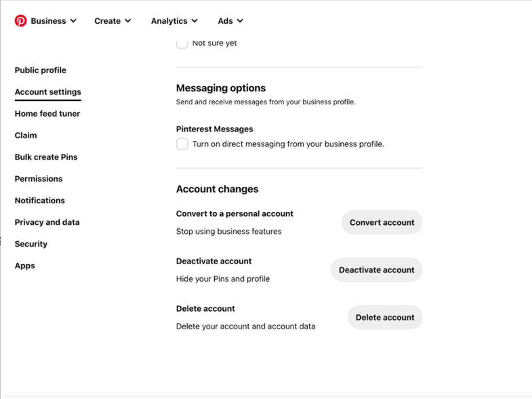Enable direct messaging from business profile checkbox
The width and height of the screenshot is (532, 399).
point(182,144)
